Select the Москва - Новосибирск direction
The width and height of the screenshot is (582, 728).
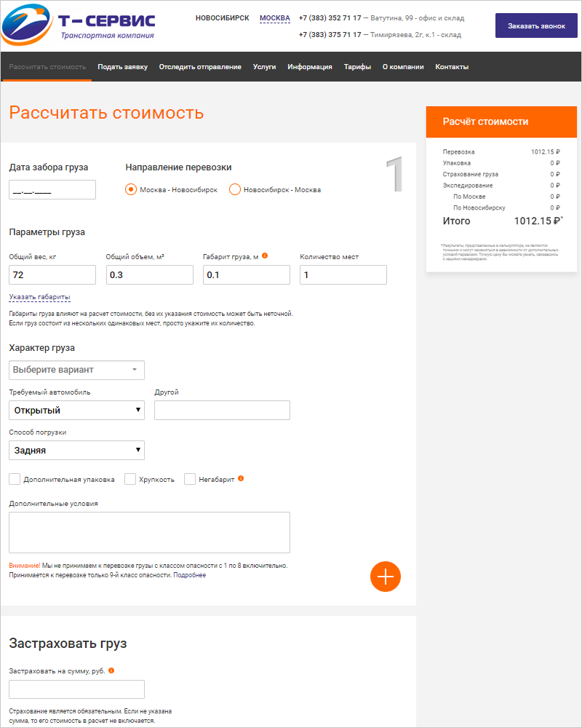[131, 189]
